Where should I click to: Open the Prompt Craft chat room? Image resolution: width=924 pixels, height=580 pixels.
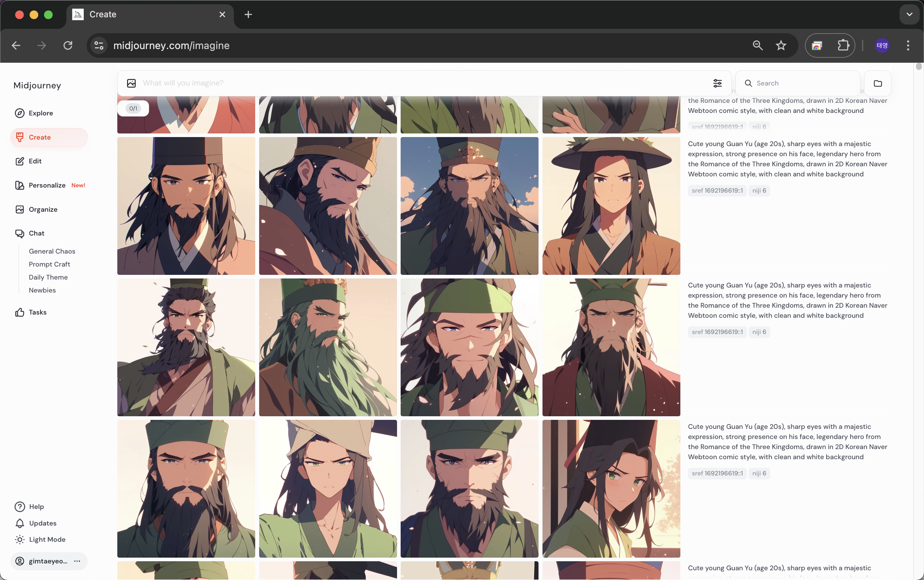(49, 264)
